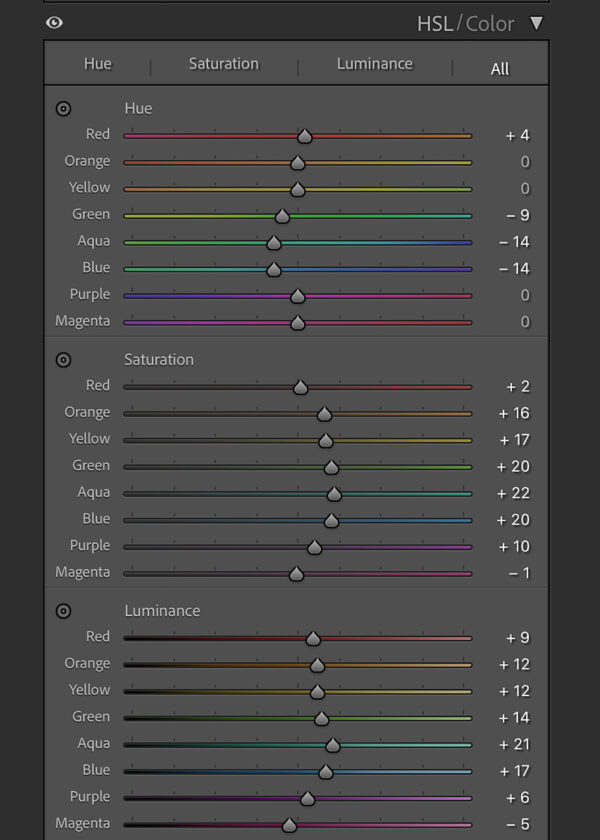Click the Hue Orange slider handle
Screen dimensions: 600x840
(x=298, y=163)
